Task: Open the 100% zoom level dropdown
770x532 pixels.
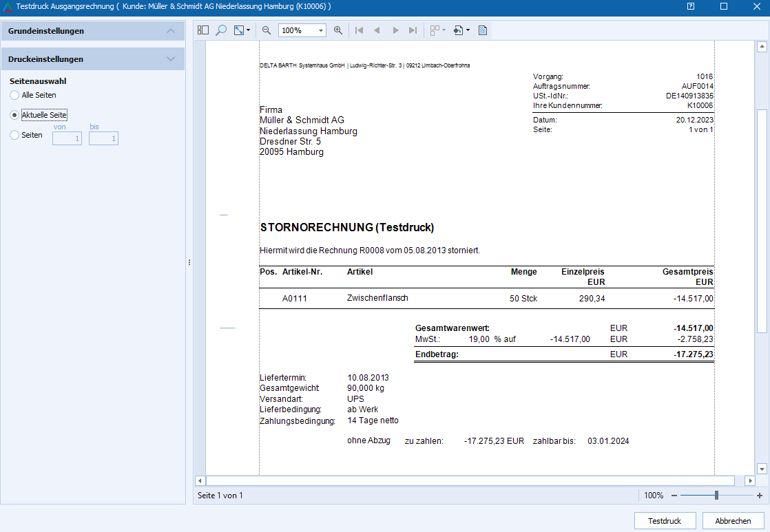Action: tap(321, 31)
